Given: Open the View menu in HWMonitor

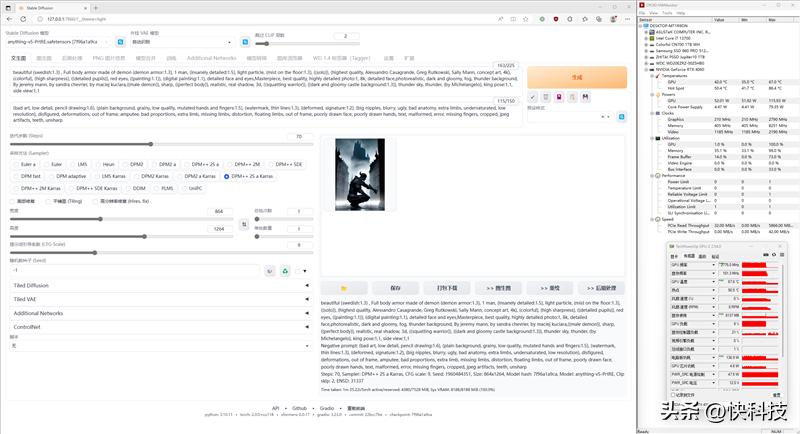Looking at the screenshot, I should (654, 13).
